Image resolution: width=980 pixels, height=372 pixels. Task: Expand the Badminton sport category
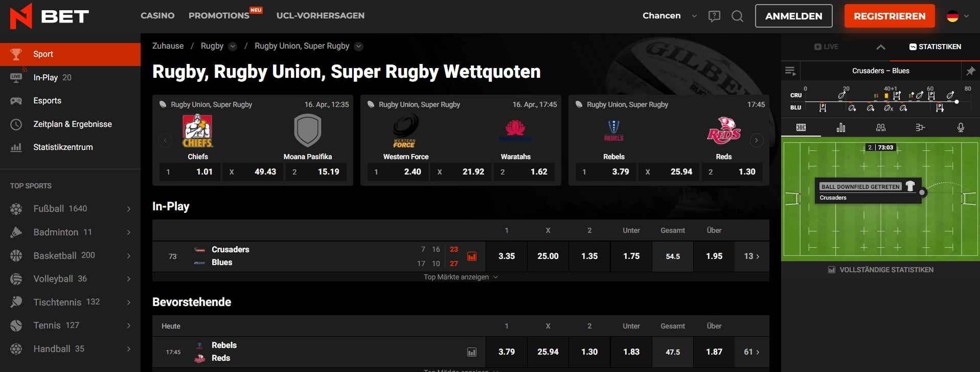pyautogui.click(x=129, y=232)
